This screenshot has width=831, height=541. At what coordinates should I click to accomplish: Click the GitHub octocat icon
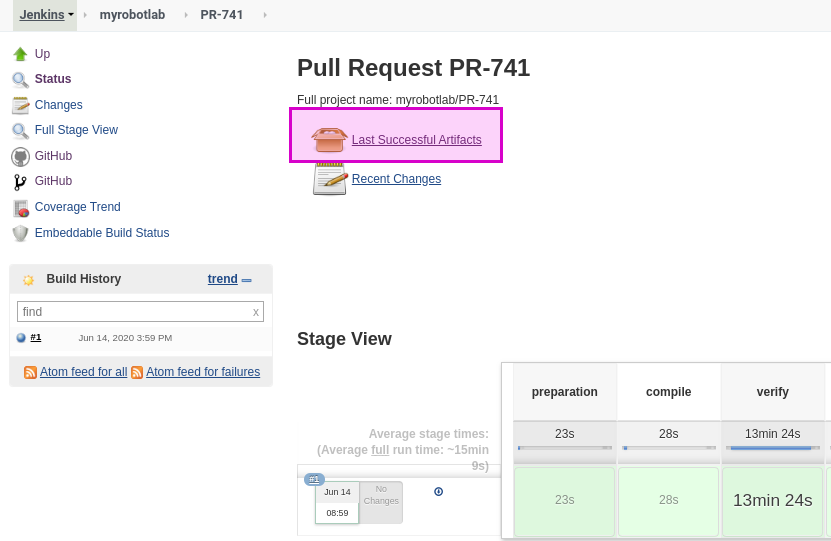pos(20,157)
